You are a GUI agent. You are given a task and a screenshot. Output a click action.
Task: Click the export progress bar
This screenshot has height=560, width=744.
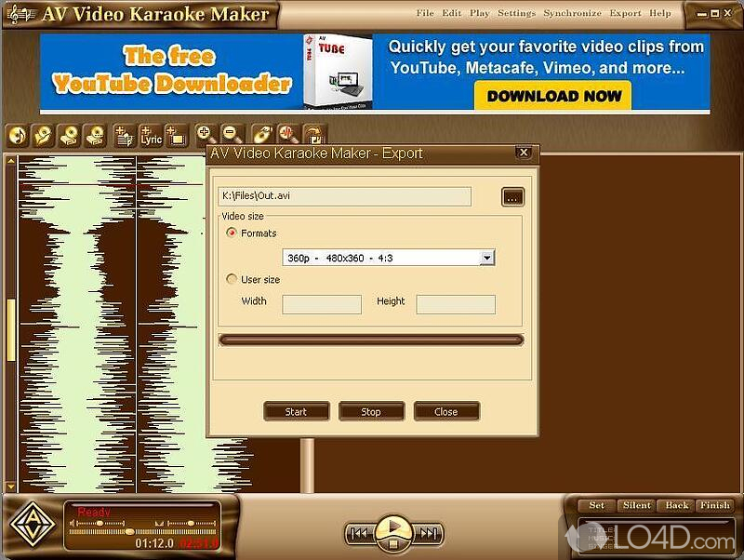coord(371,340)
